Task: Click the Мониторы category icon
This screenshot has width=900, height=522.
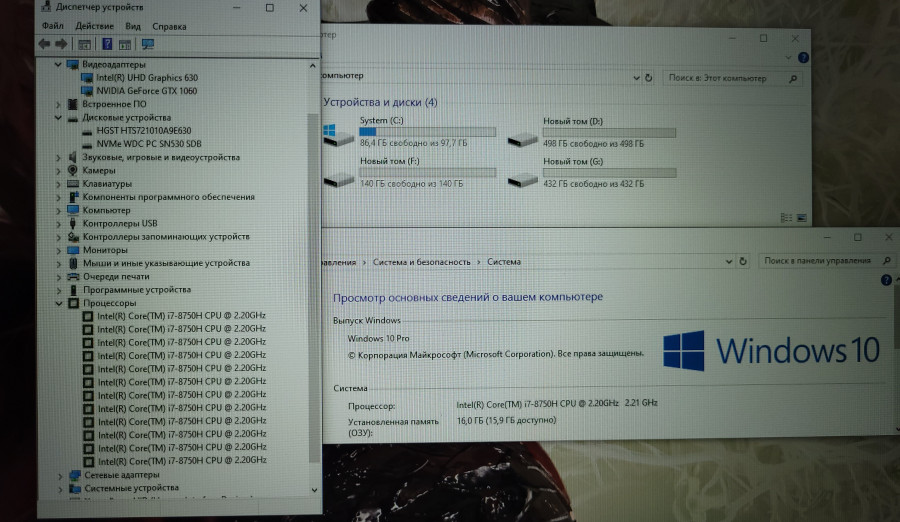Action: point(73,250)
